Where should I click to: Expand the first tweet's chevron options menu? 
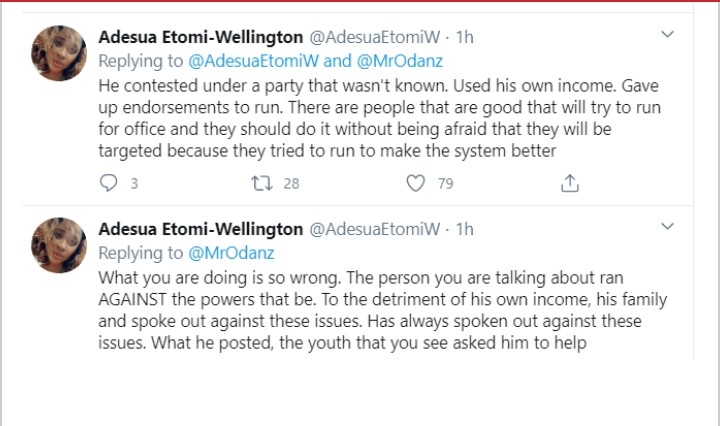point(669,36)
